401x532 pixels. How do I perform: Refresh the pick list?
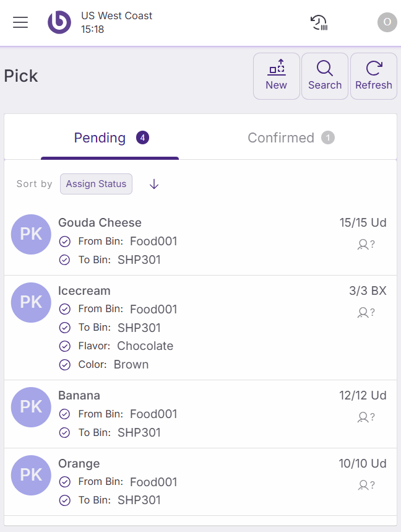(373, 76)
